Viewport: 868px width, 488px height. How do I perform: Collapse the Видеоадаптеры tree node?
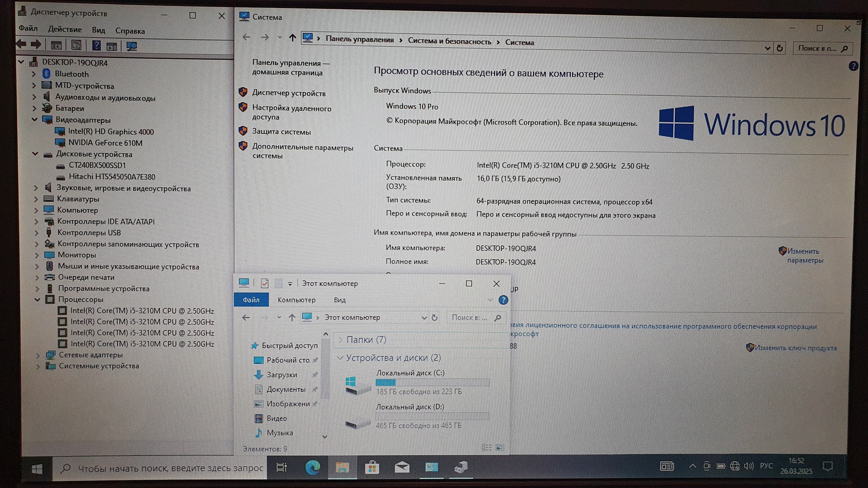pyautogui.click(x=35, y=119)
